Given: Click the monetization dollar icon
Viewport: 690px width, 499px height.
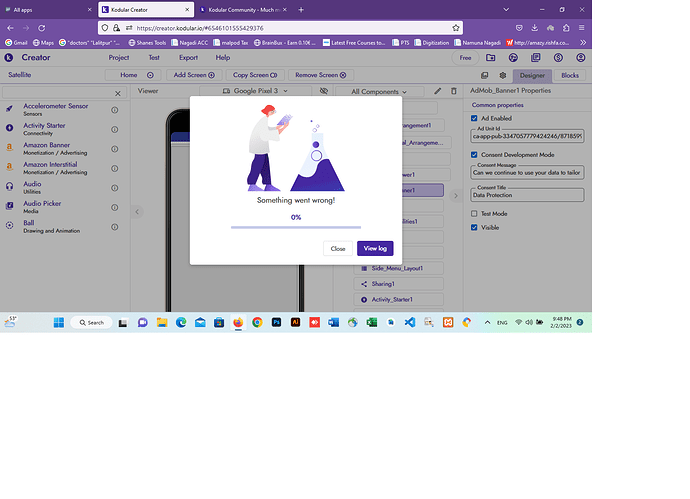Looking at the screenshot, I should 558,58.
